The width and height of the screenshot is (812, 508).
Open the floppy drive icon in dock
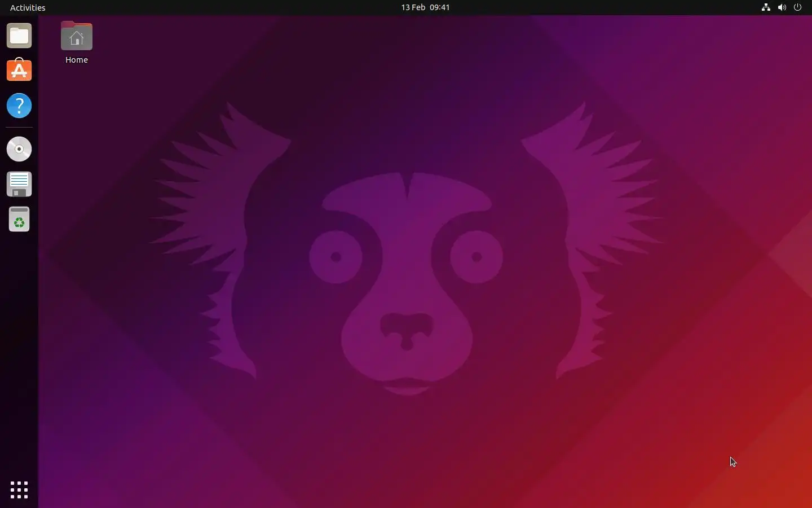tap(19, 185)
